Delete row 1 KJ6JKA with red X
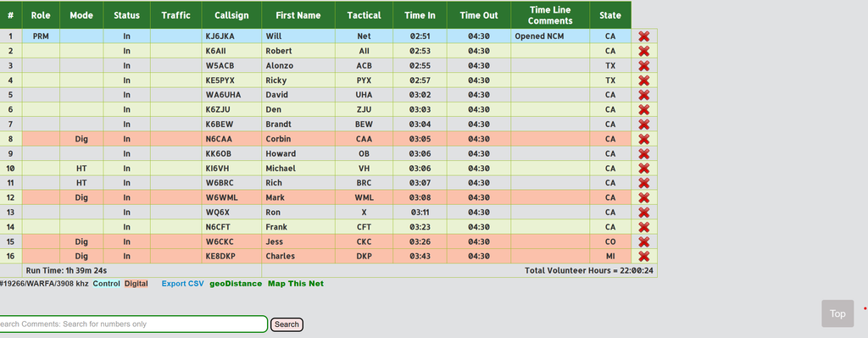 point(644,36)
